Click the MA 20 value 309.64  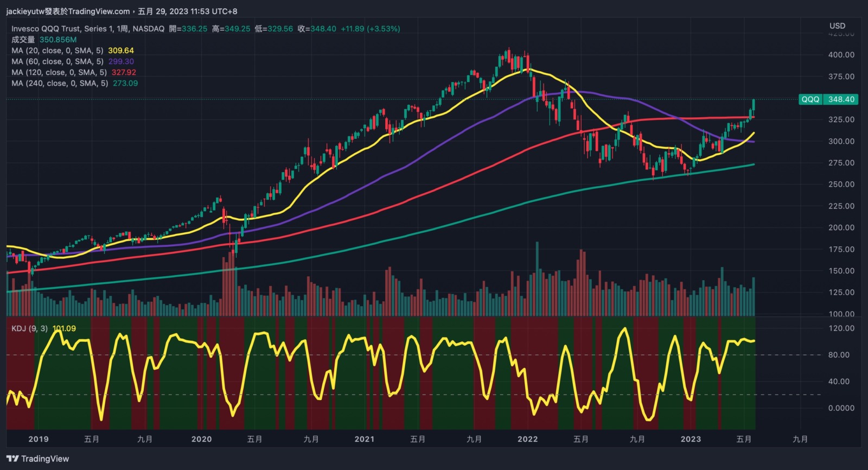tap(121, 50)
